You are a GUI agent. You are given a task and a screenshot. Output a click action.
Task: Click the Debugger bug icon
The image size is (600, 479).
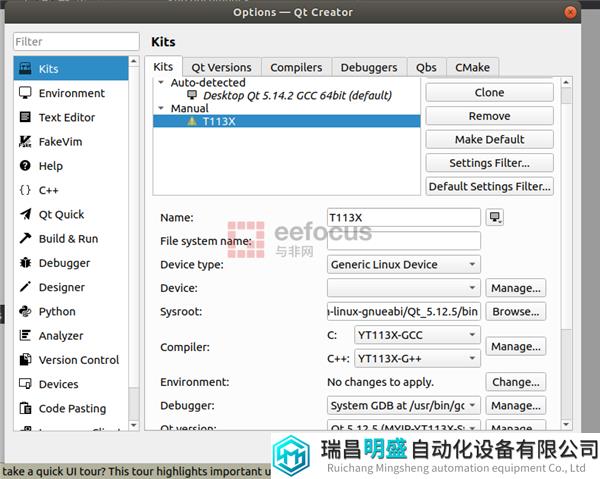pyautogui.click(x=25, y=263)
